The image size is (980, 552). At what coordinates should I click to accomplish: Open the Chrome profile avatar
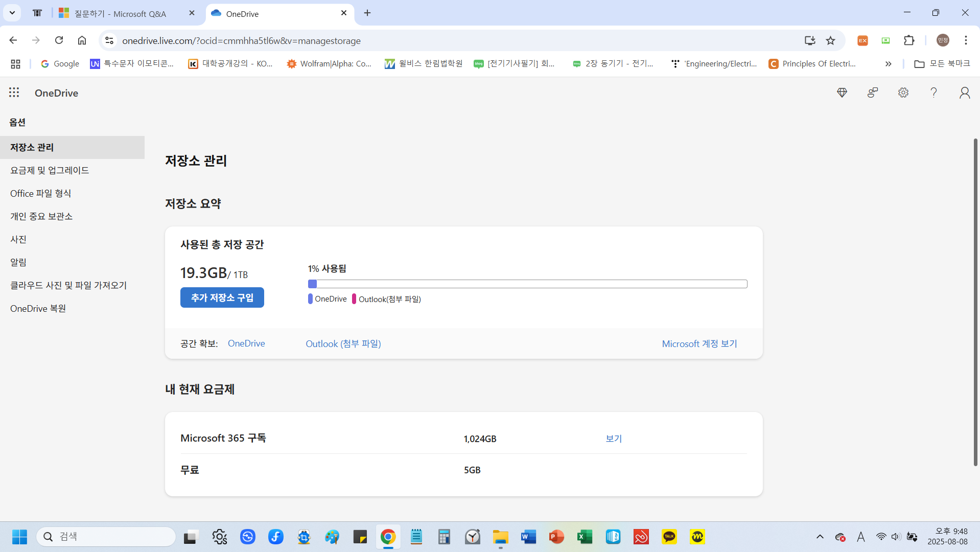(x=943, y=40)
